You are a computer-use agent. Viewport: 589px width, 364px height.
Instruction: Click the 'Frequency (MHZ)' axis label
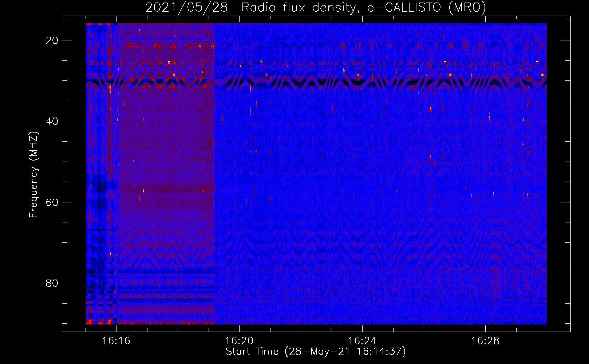coord(34,175)
